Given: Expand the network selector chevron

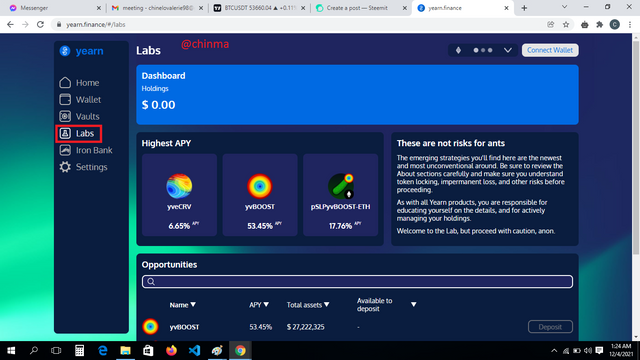Looking at the screenshot, I should click(x=507, y=50).
